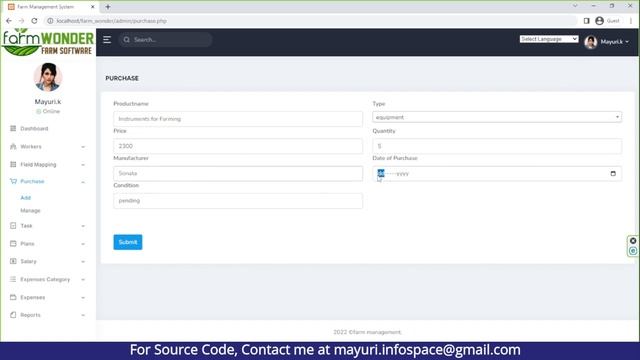Viewport: 640px width, 360px height.
Task: Expand the Task menu chevron
Action: [x=83, y=226]
